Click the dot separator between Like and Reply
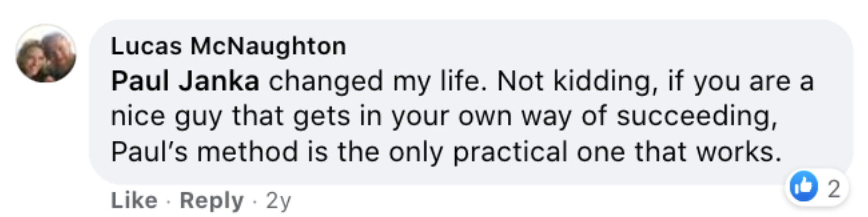Image resolution: width=868 pixels, height=217 pixels. coord(169,201)
